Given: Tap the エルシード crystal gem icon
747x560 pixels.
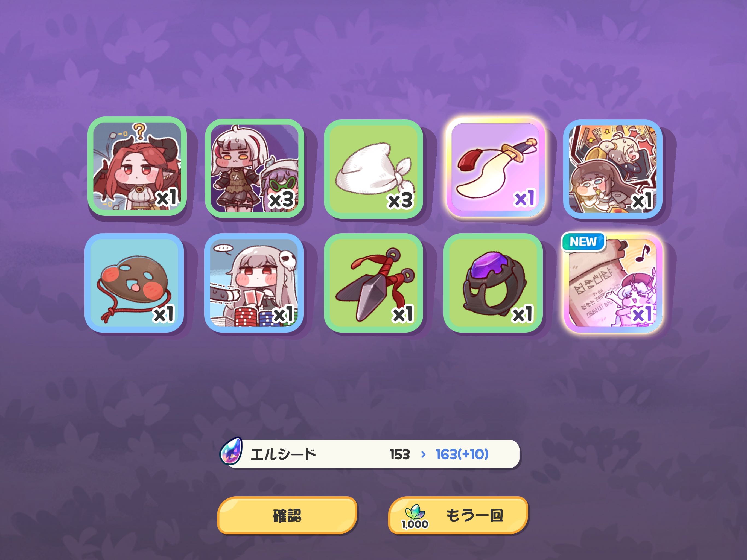Looking at the screenshot, I should [231, 451].
